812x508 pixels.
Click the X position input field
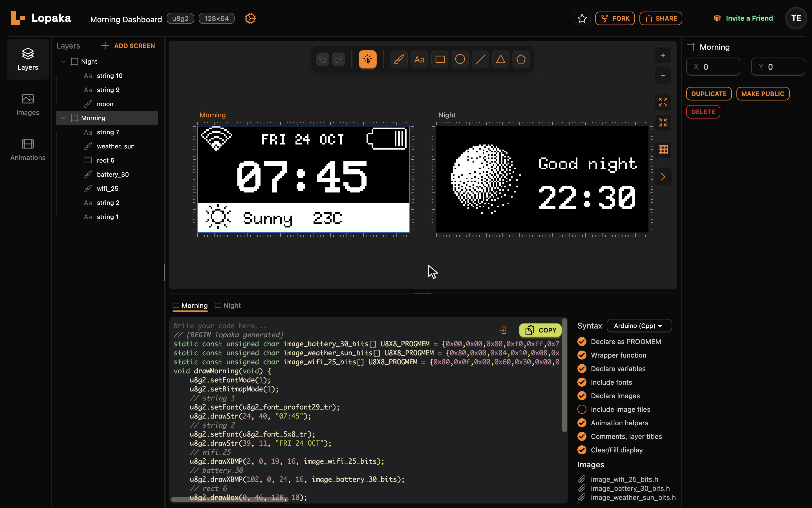(713, 67)
